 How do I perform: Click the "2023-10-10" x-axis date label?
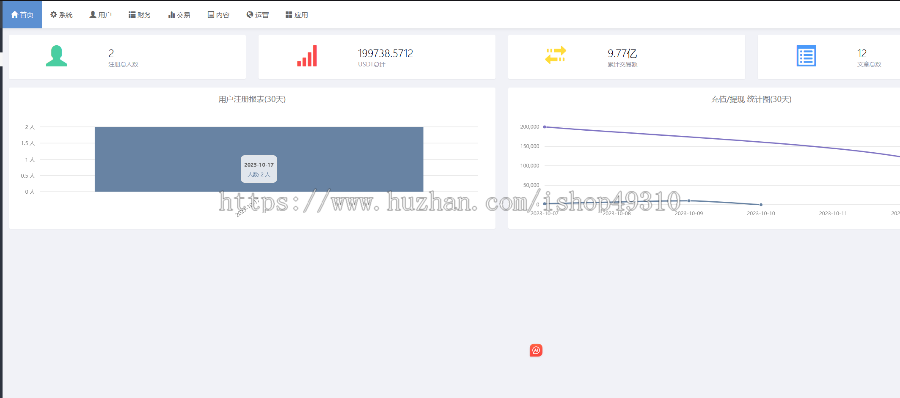pyautogui.click(x=761, y=212)
